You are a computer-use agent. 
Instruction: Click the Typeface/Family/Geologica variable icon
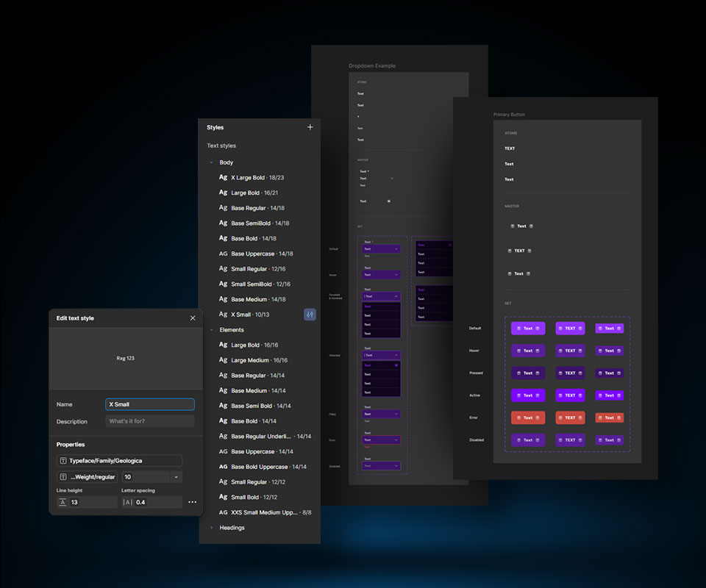[63, 461]
